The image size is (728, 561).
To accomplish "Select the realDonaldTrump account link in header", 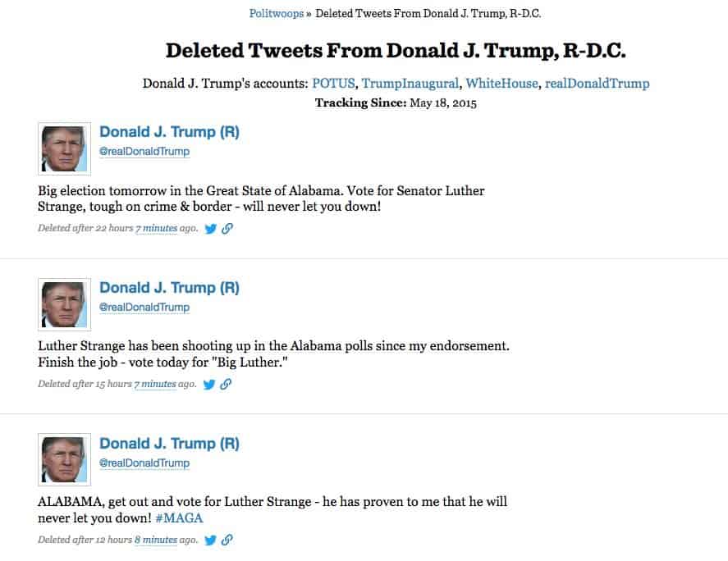I will pos(597,84).
